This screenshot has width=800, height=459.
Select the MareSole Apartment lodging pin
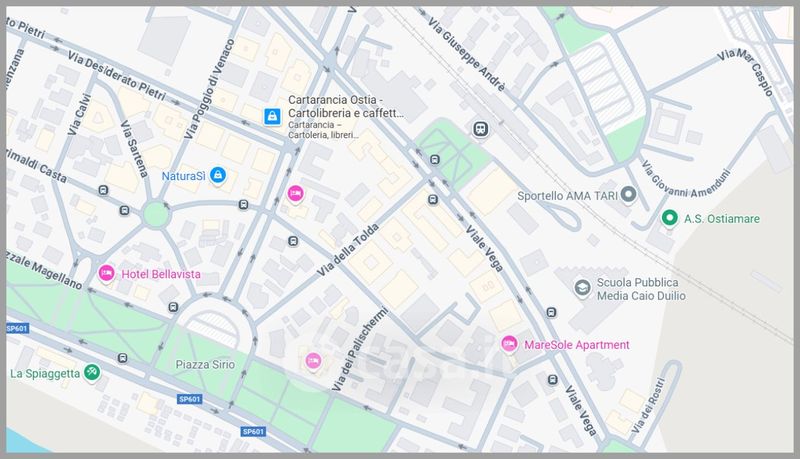(x=509, y=345)
